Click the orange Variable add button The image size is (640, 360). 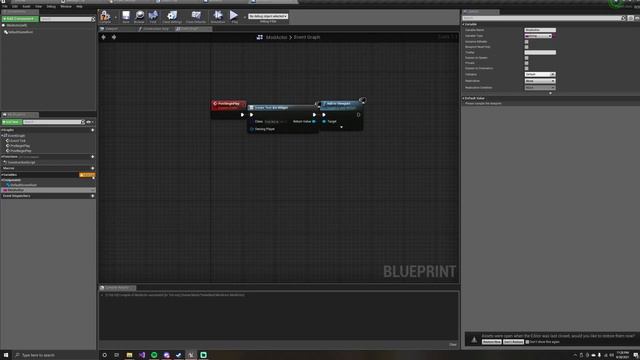87,175
